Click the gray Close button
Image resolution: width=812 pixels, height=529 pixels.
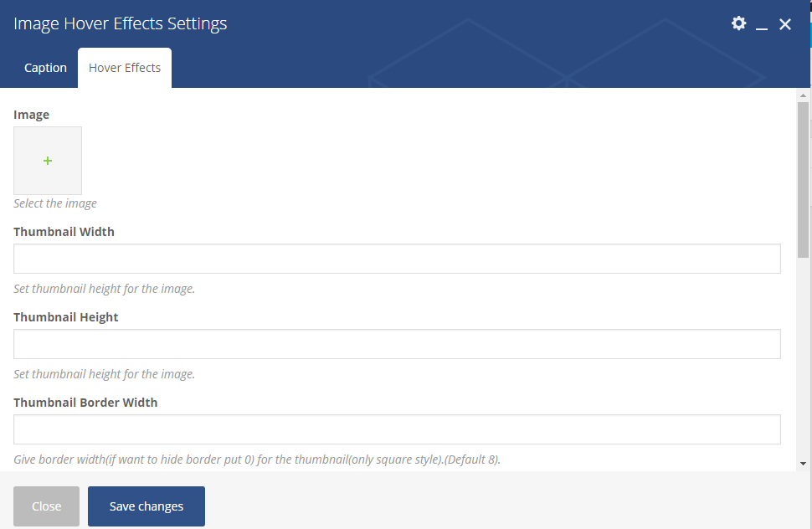pyautogui.click(x=46, y=506)
